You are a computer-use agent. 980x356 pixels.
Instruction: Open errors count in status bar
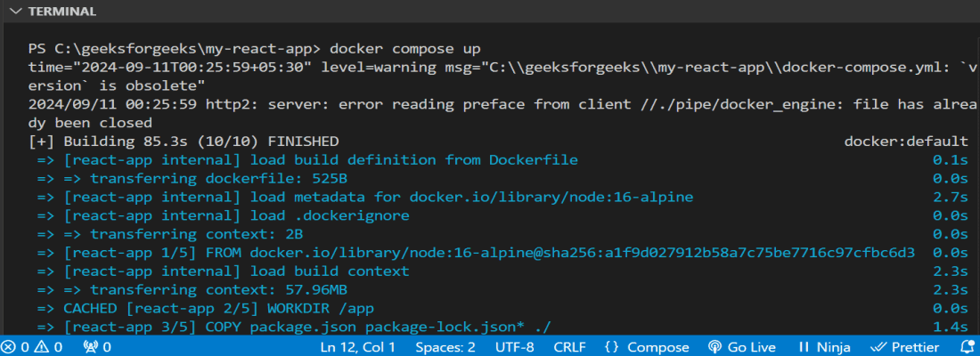(x=17, y=347)
